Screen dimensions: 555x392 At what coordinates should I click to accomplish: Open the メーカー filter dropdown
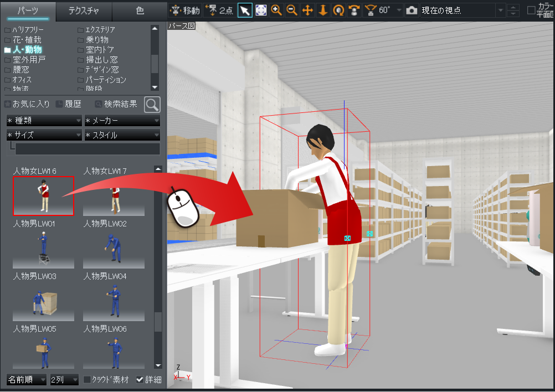click(122, 120)
